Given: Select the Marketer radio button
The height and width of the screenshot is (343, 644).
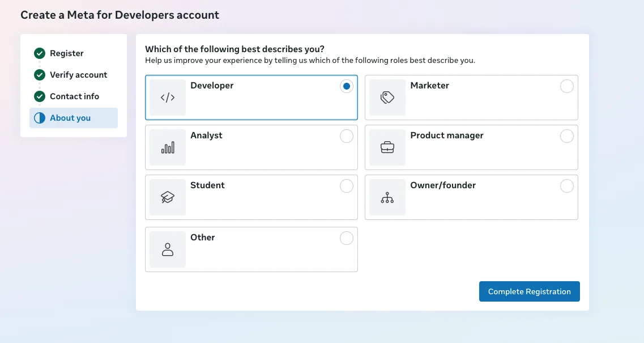Looking at the screenshot, I should (x=567, y=86).
